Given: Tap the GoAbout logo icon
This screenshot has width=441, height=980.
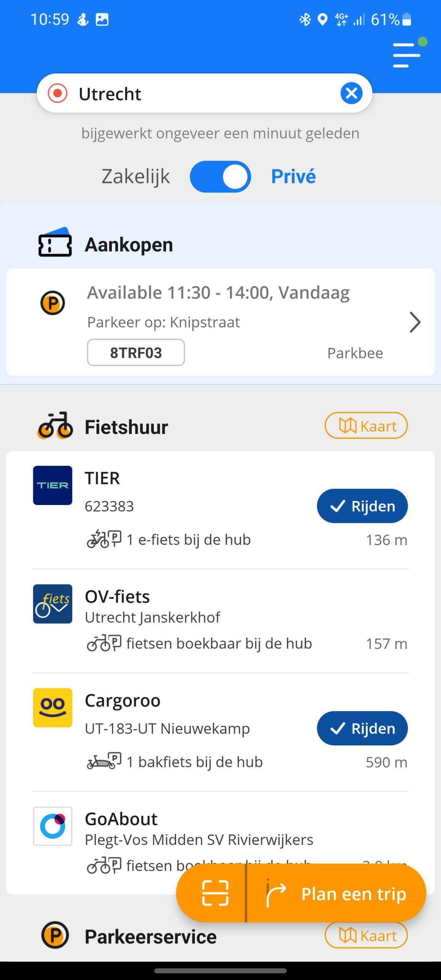Looking at the screenshot, I should tap(53, 826).
